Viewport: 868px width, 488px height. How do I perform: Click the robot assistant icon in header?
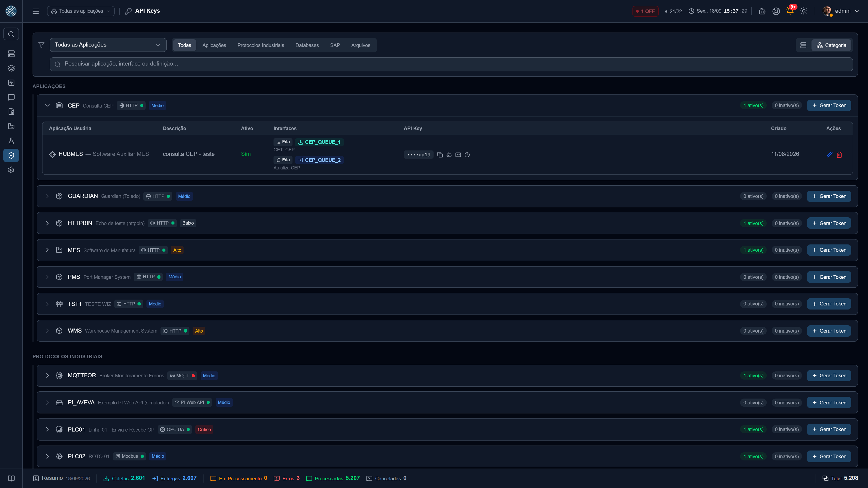762,11
